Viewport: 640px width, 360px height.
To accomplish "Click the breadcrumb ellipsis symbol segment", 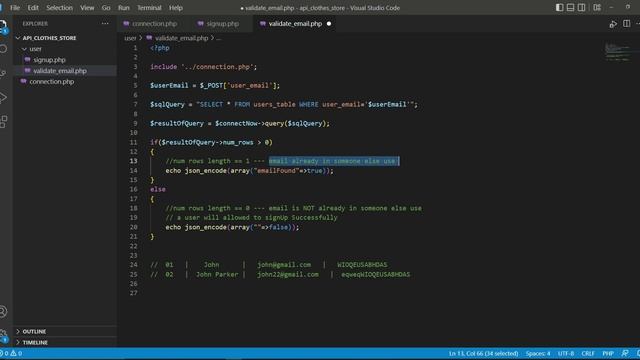I will [219, 38].
